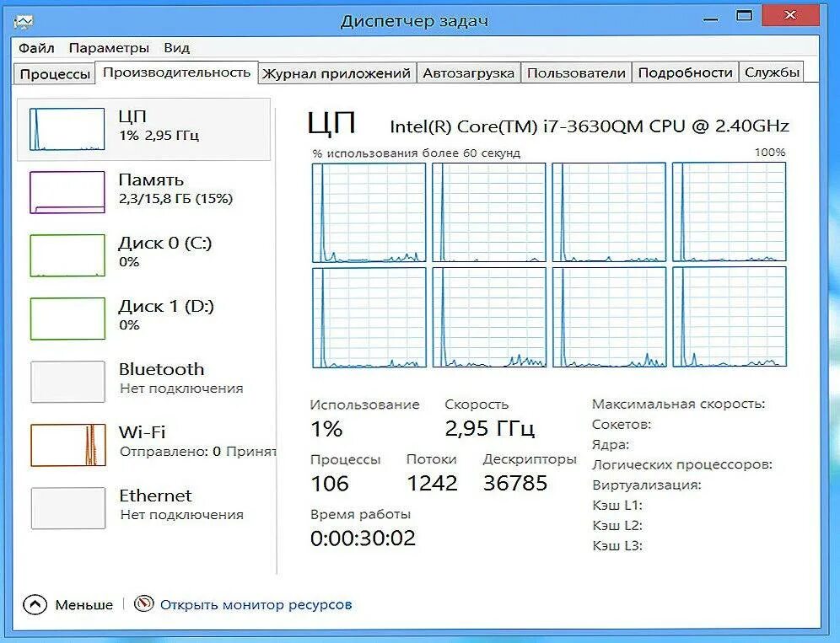
Task: Click the Диск 0 (C:) graph thumbnail
Action: (67, 255)
